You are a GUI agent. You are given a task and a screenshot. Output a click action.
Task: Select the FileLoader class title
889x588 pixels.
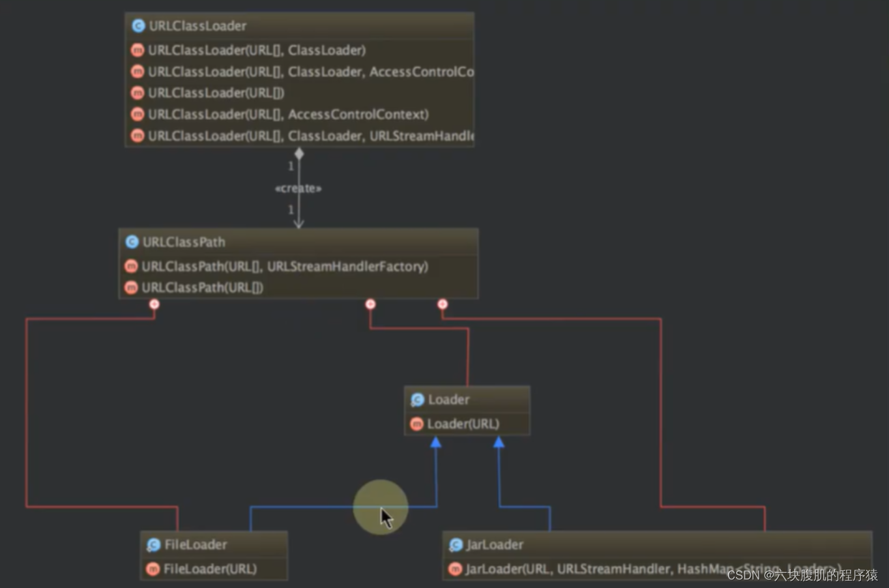196,545
